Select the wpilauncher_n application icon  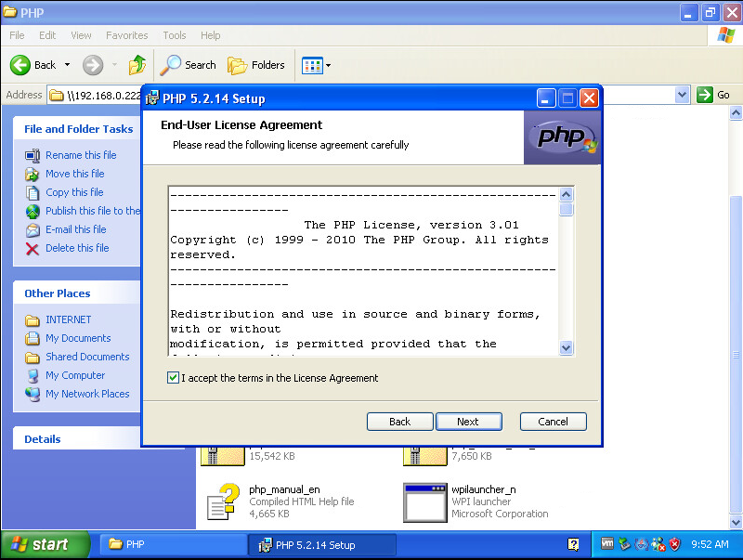pyautogui.click(x=425, y=502)
